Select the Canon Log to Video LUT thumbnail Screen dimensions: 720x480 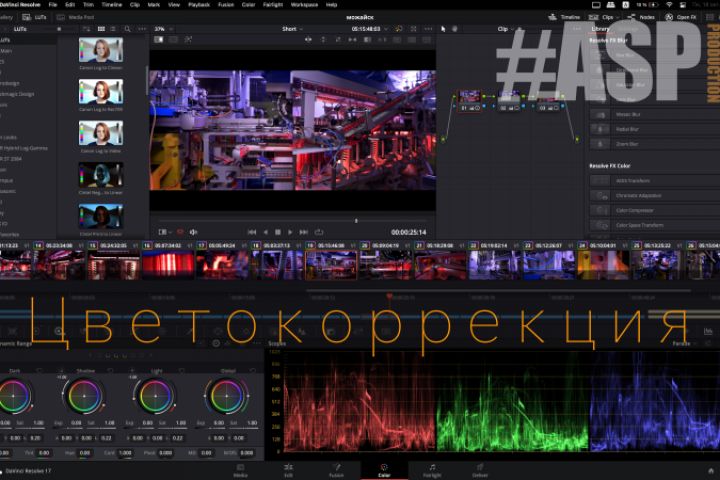(101, 133)
